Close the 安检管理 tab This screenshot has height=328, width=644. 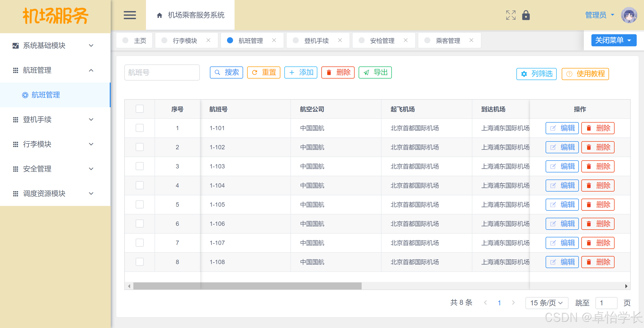click(406, 40)
